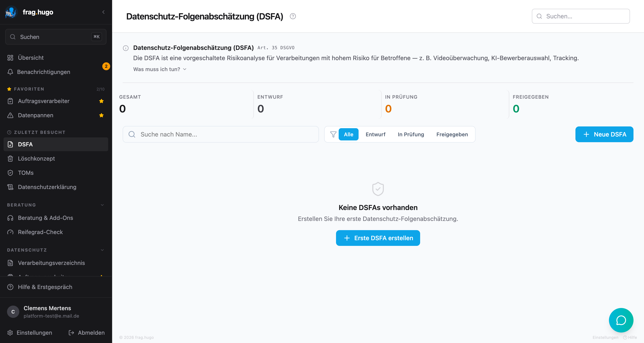This screenshot has height=343, width=644.
Task: Click the Beratung & Add-Ons headset icon
Action: tap(10, 218)
